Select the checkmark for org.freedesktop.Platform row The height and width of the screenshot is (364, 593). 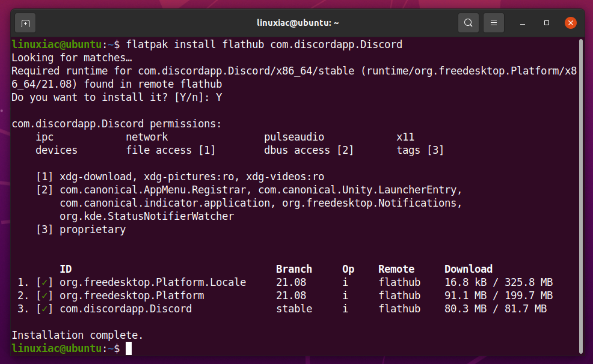coord(45,296)
